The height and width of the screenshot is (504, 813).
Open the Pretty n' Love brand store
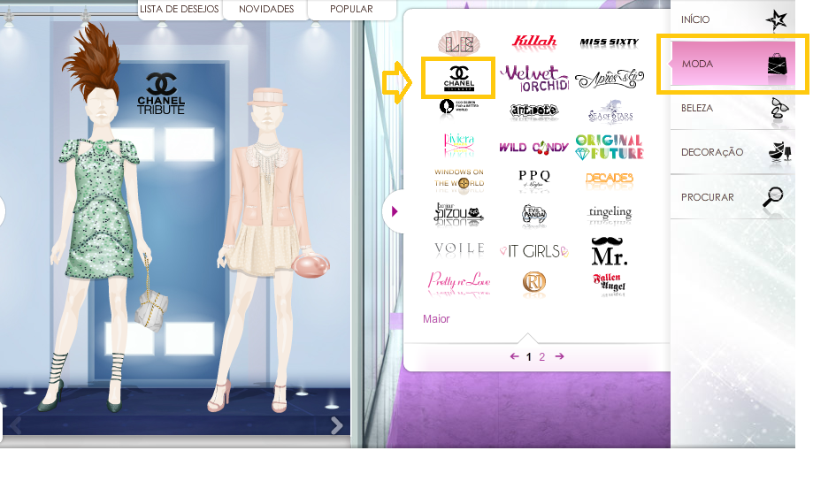tap(459, 281)
